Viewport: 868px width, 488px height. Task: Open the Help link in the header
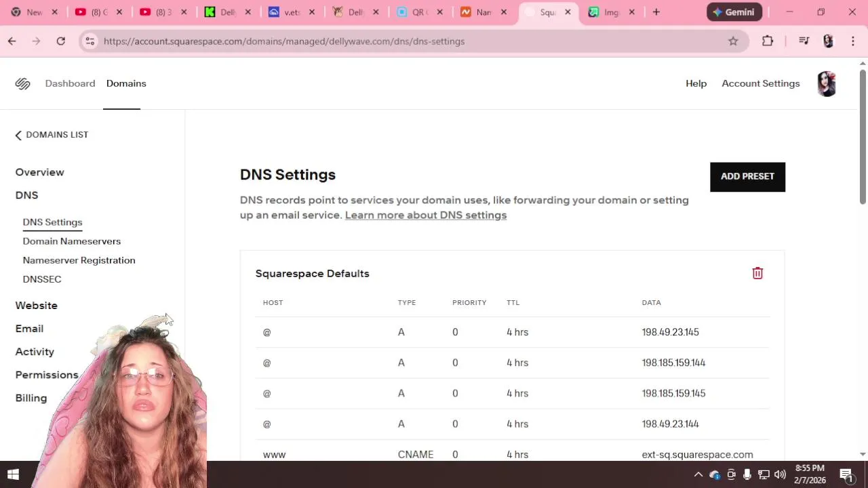coord(696,83)
